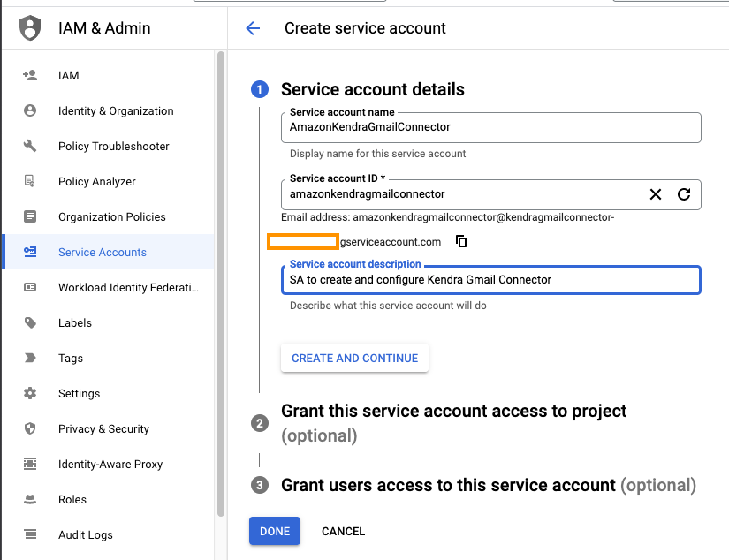This screenshot has width=729, height=560.
Task: Open Audit Logs menu item
Action: (108, 534)
